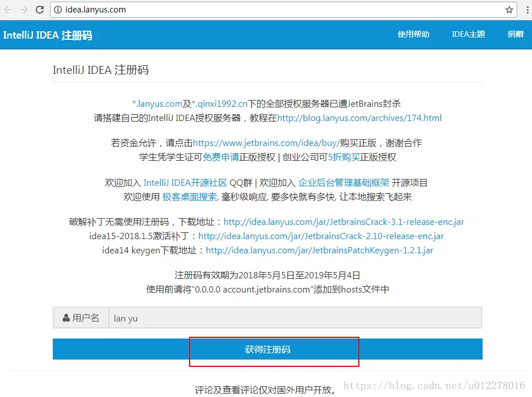Screen dimensions: 532x397
Task: Go back using the browser back arrow
Action: pos(8,10)
